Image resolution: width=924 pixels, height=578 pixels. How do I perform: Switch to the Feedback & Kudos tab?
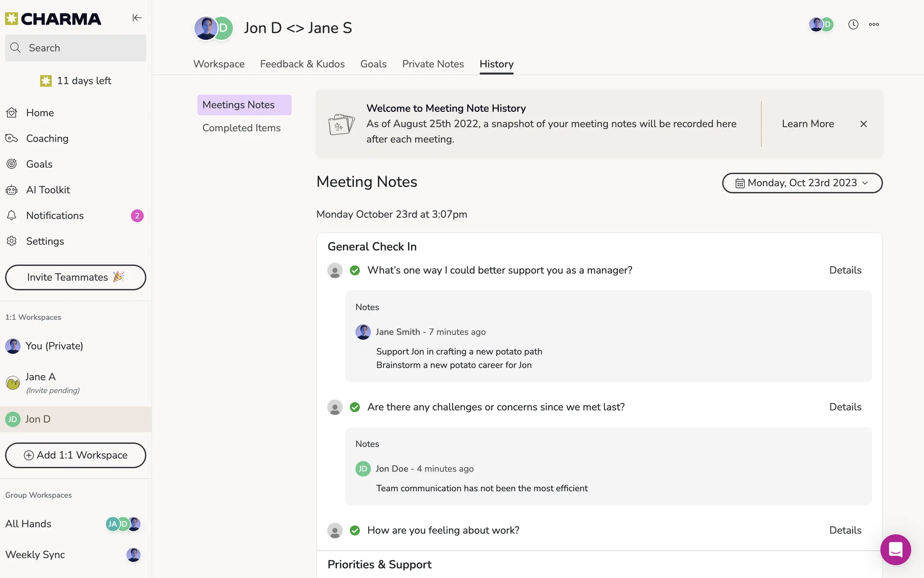[302, 64]
